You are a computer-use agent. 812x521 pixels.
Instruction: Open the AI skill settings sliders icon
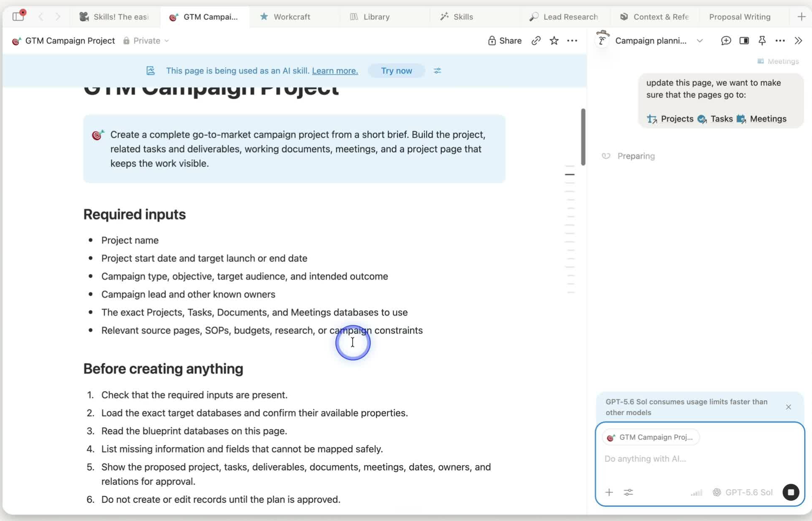pyautogui.click(x=437, y=71)
